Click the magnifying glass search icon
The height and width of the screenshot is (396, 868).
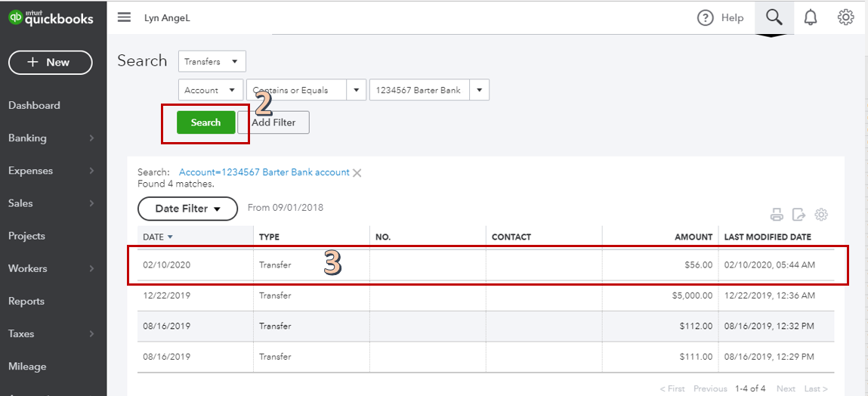click(774, 17)
